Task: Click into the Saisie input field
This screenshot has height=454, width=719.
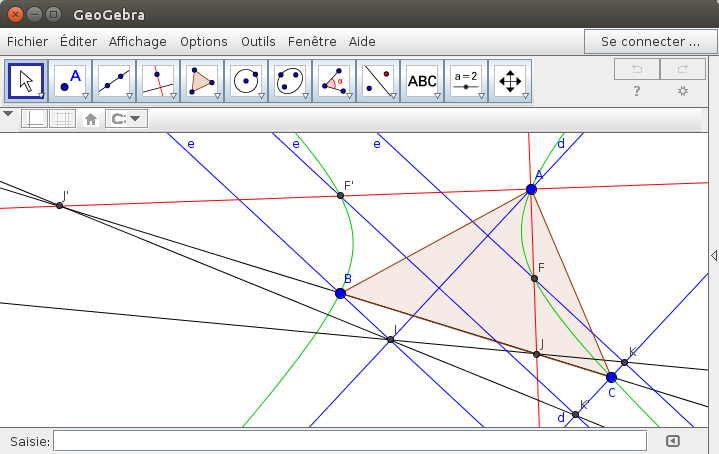Action: [x=350, y=441]
